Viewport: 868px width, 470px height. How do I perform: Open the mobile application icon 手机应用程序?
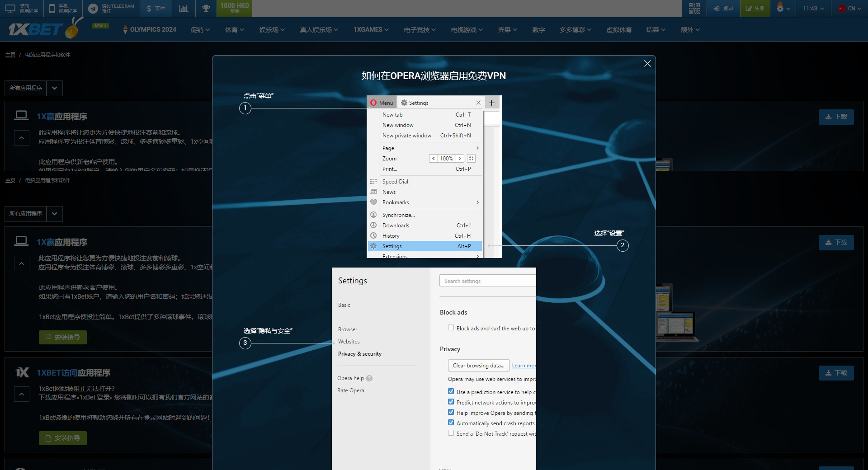pyautogui.click(x=52, y=8)
